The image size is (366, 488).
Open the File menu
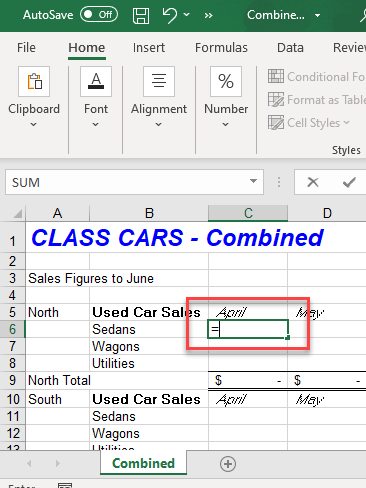point(26,48)
